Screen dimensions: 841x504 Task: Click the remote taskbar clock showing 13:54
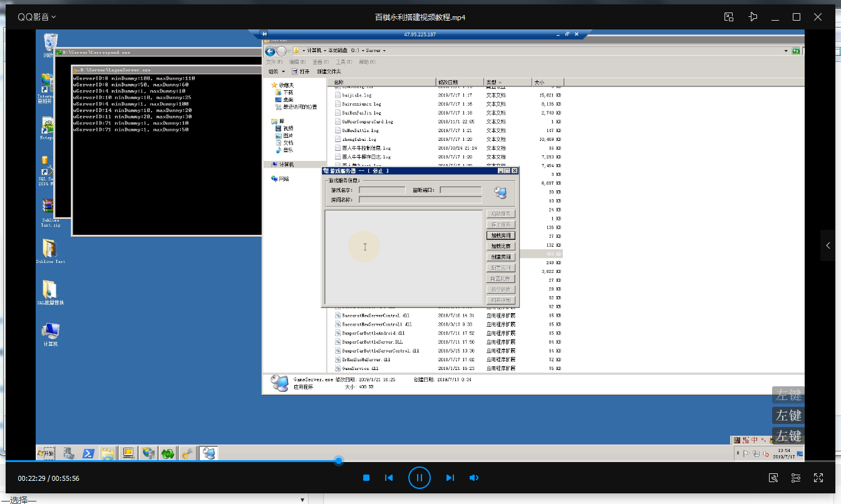(783, 453)
